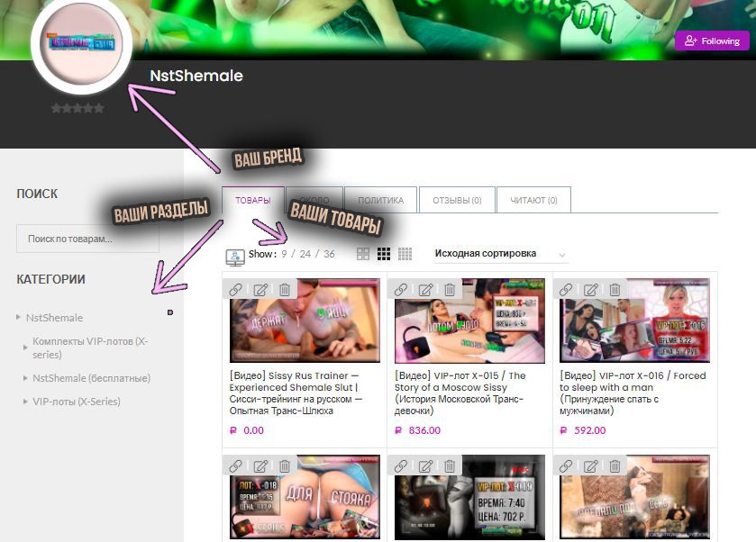Click the edit pencil icon on the free product

[260, 290]
